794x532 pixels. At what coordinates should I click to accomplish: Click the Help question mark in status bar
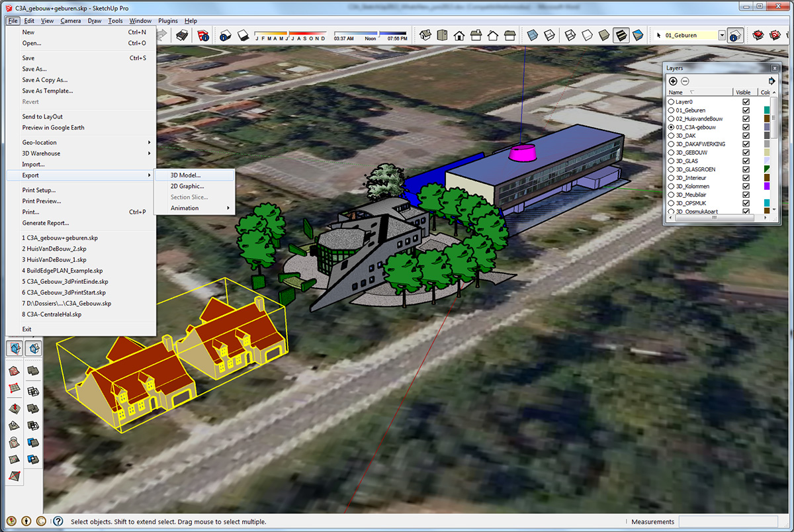(58, 521)
